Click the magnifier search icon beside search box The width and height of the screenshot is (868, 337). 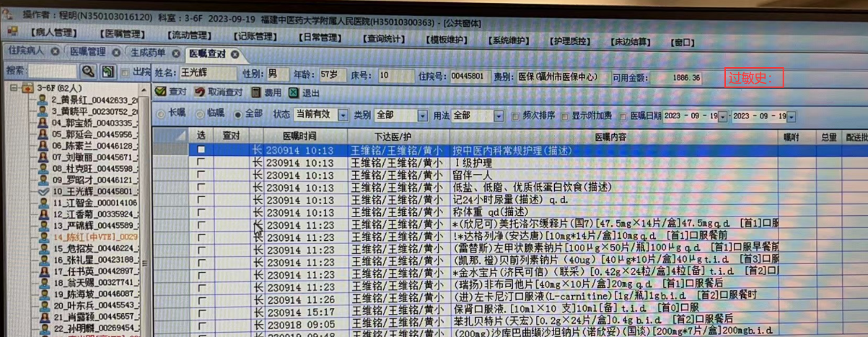pos(88,71)
